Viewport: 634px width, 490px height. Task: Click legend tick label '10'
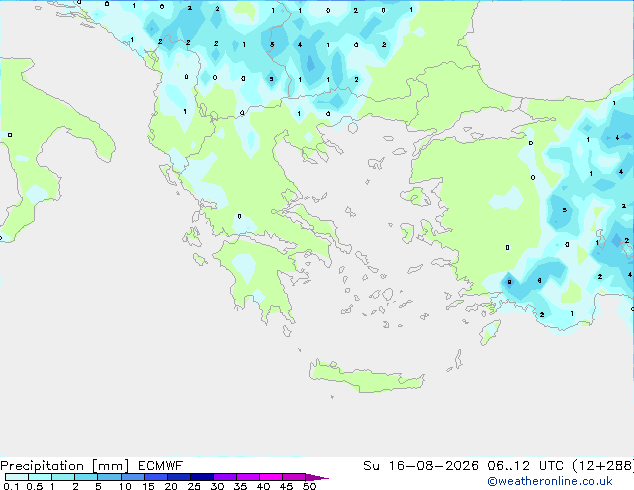pyautogui.click(x=125, y=486)
